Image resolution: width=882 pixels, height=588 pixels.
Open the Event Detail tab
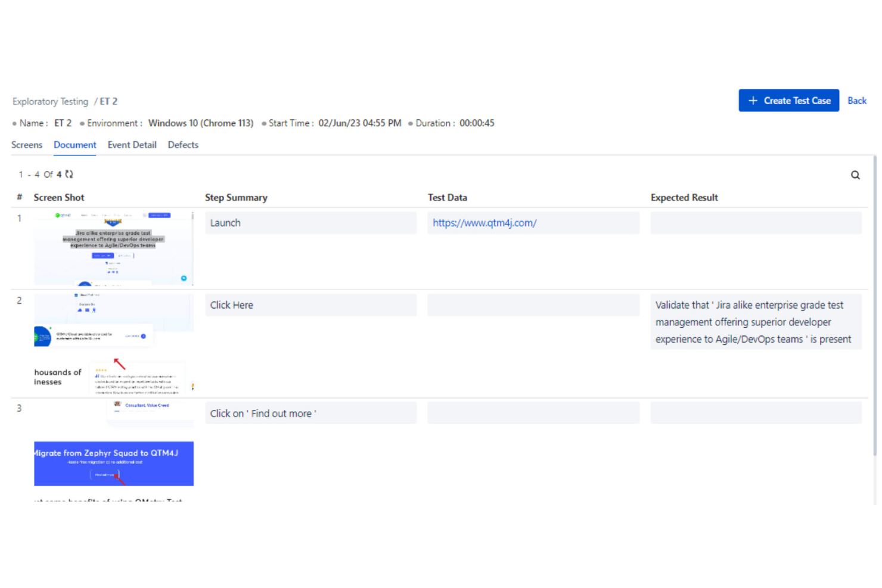132,145
